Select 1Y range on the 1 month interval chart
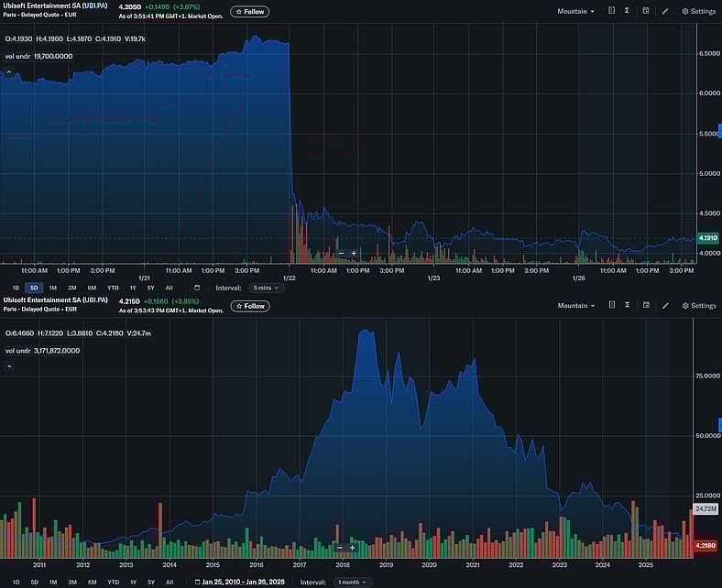The image size is (722, 588). (134, 582)
